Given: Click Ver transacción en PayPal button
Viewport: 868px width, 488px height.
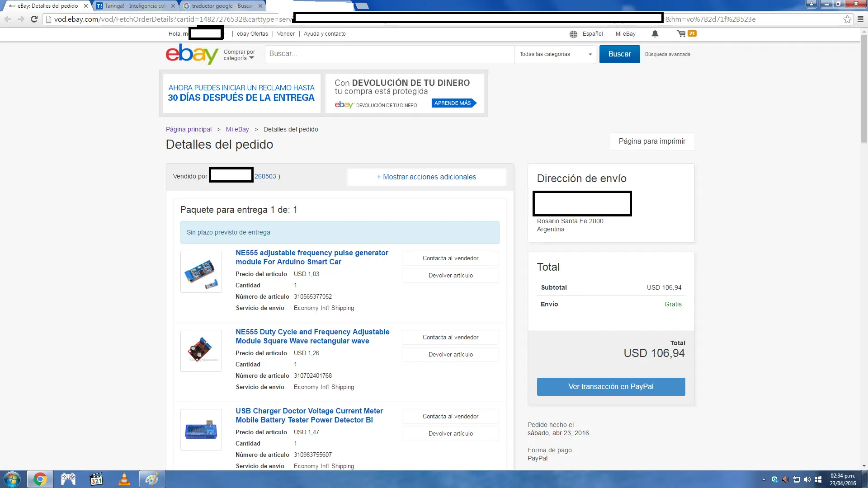Looking at the screenshot, I should point(611,387).
